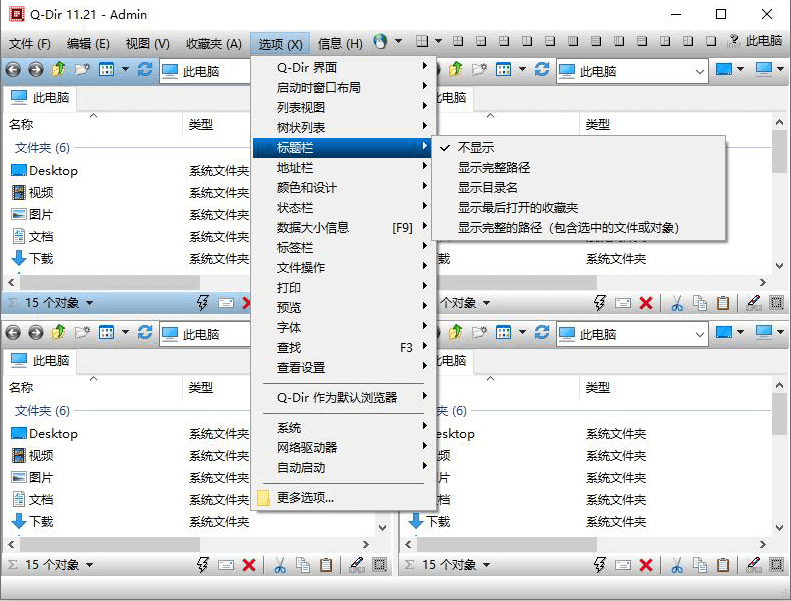Expand the four-pane layout dropdown arrow
This screenshot has width=791, height=601.
pyautogui.click(x=438, y=41)
